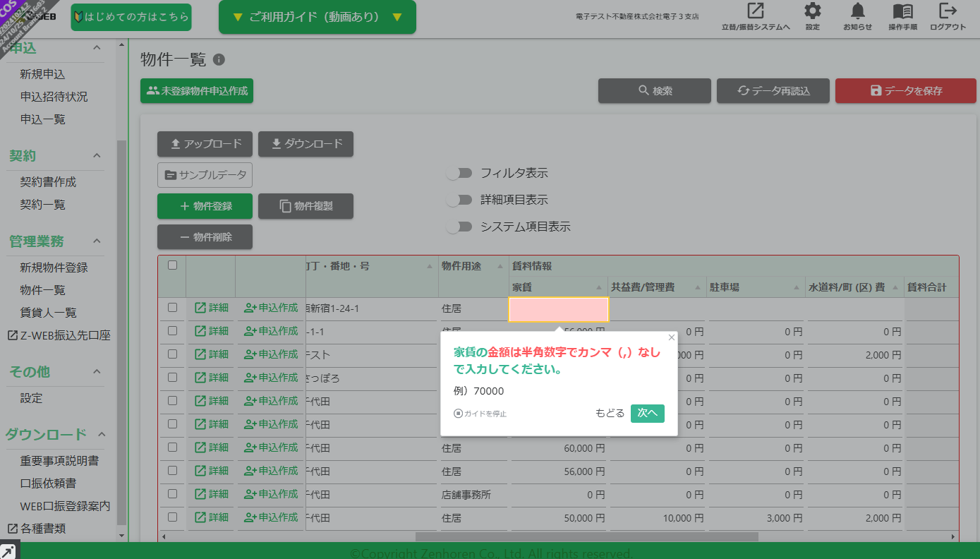Toggle フィルタ表示 switch

[459, 173]
